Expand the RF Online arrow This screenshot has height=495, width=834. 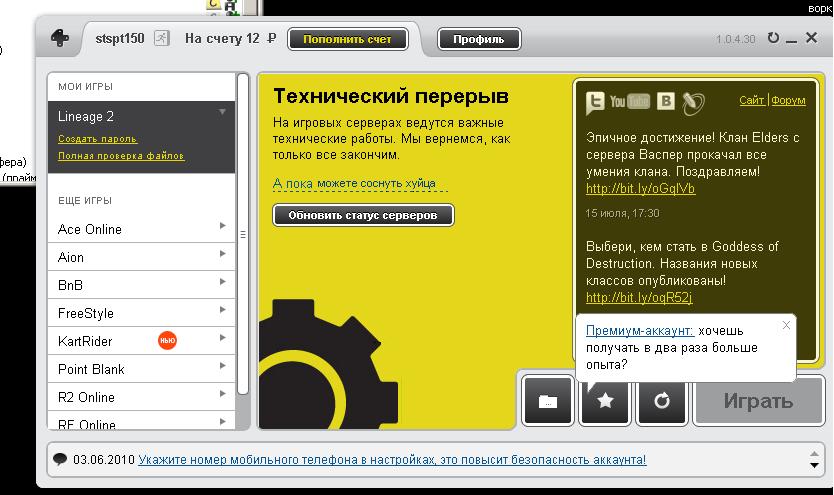point(223,422)
